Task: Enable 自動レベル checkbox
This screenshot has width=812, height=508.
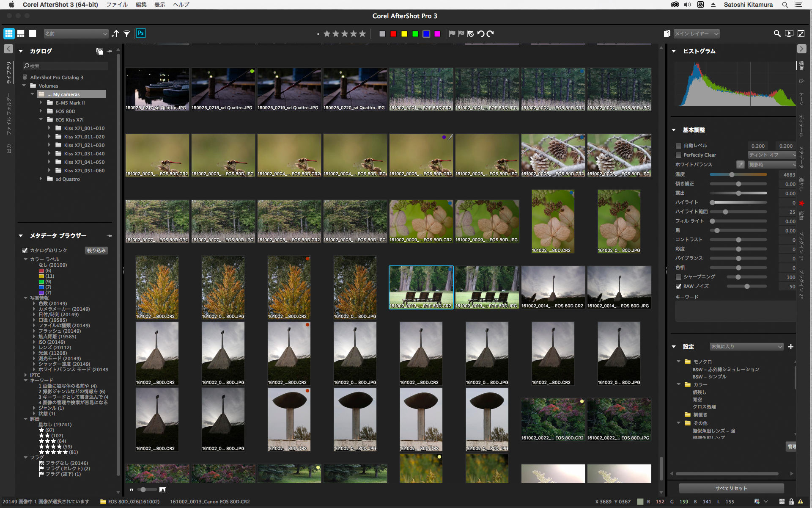Action: point(678,146)
